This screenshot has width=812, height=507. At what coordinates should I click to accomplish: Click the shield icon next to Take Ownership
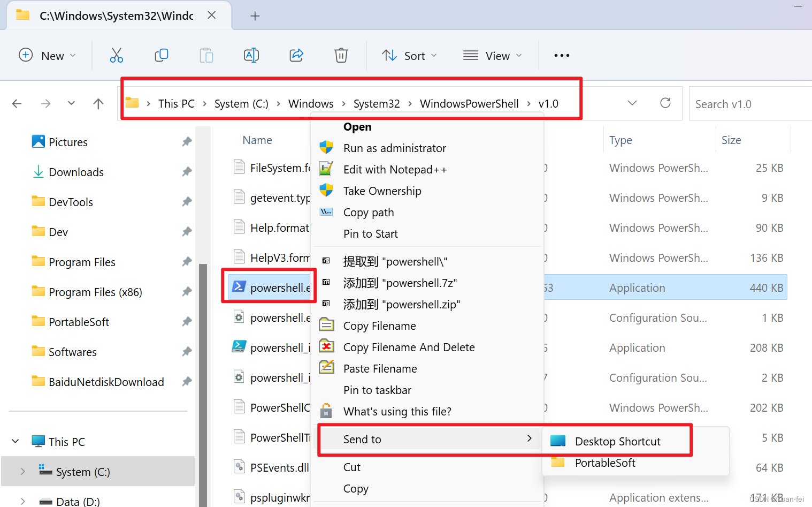pos(326,191)
